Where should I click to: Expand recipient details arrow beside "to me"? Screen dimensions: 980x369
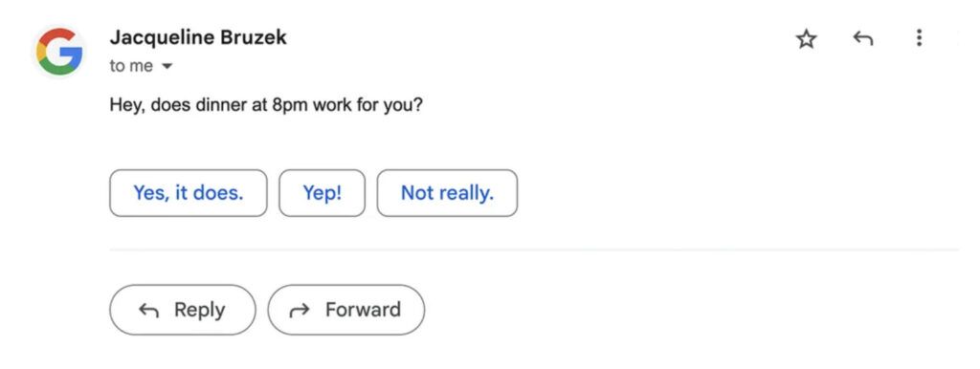[x=167, y=66]
